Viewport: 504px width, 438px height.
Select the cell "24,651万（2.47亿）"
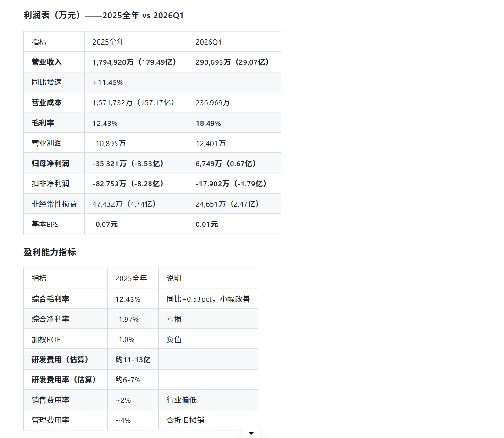(x=227, y=204)
